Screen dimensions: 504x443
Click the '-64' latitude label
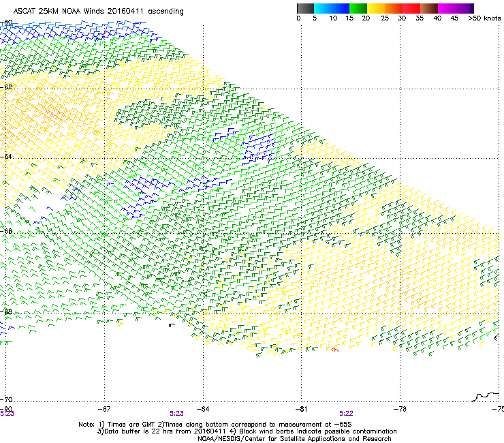click(x=7, y=156)
